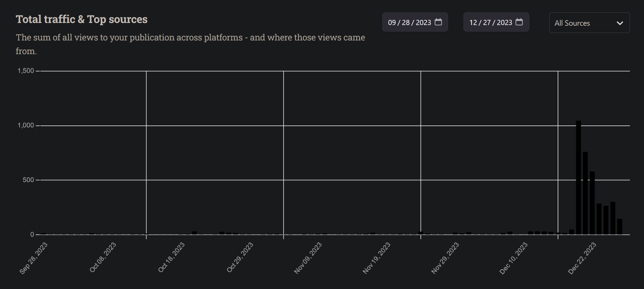644x289 pixels.
Task: Click the 12 / 27 / 2023 end date field
Action: tap(496, 22)
